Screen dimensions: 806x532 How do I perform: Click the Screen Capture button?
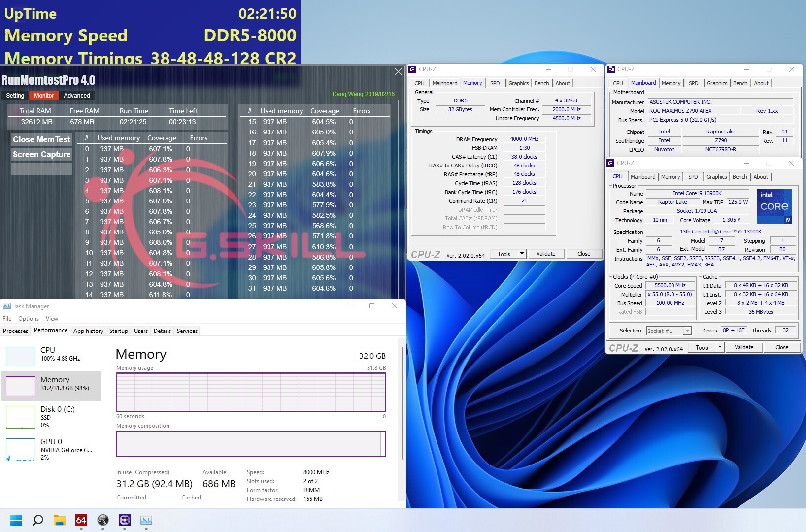click(x=41, y=154)
